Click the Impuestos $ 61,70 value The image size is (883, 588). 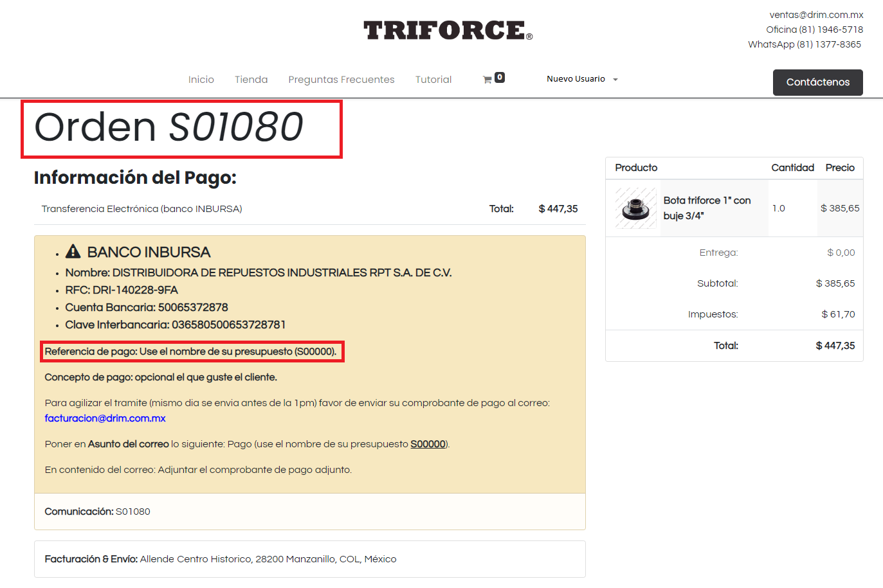click(x=838, y=314)
